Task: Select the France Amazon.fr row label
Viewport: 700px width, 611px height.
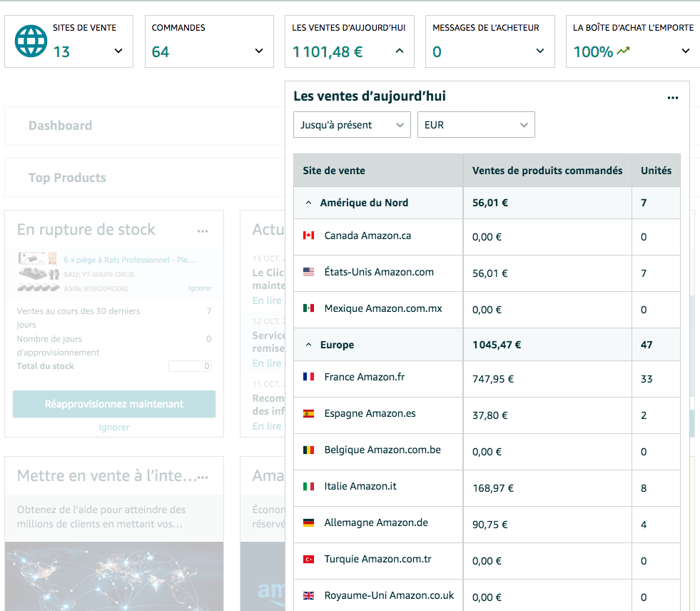Action: tap(365, 377)
